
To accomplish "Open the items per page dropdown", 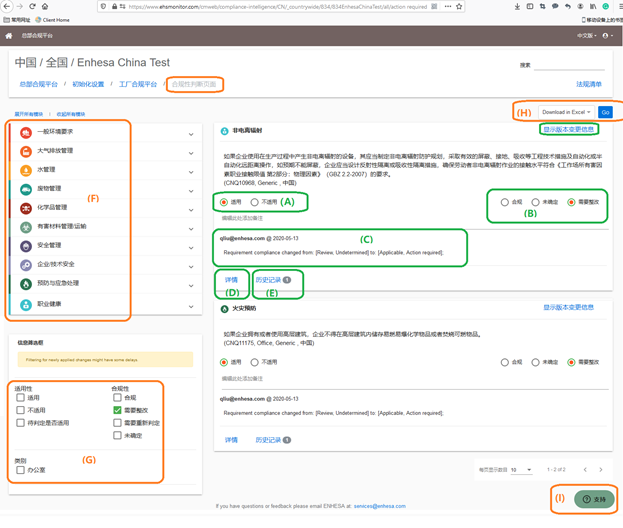I will [521, 470].
